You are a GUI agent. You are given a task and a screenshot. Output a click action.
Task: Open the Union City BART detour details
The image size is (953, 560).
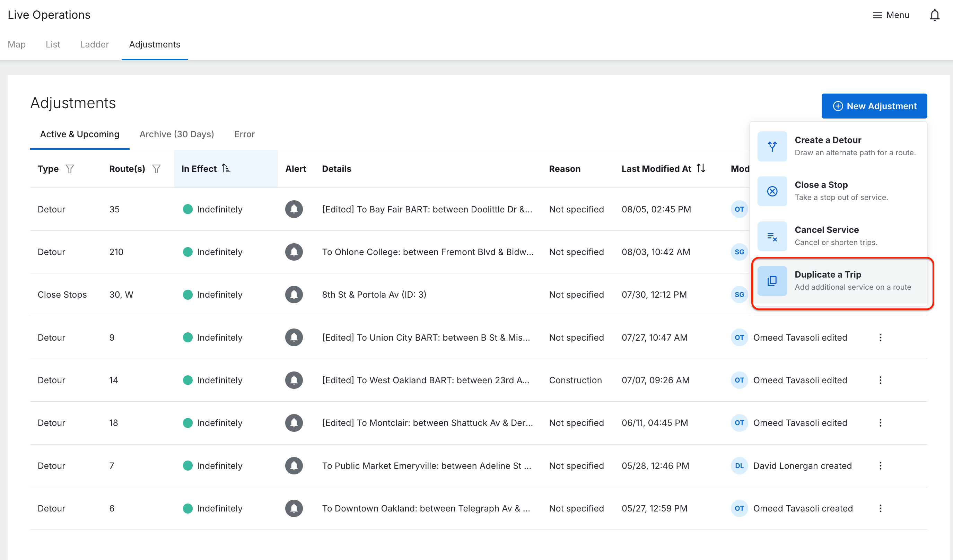pos(426,337)
